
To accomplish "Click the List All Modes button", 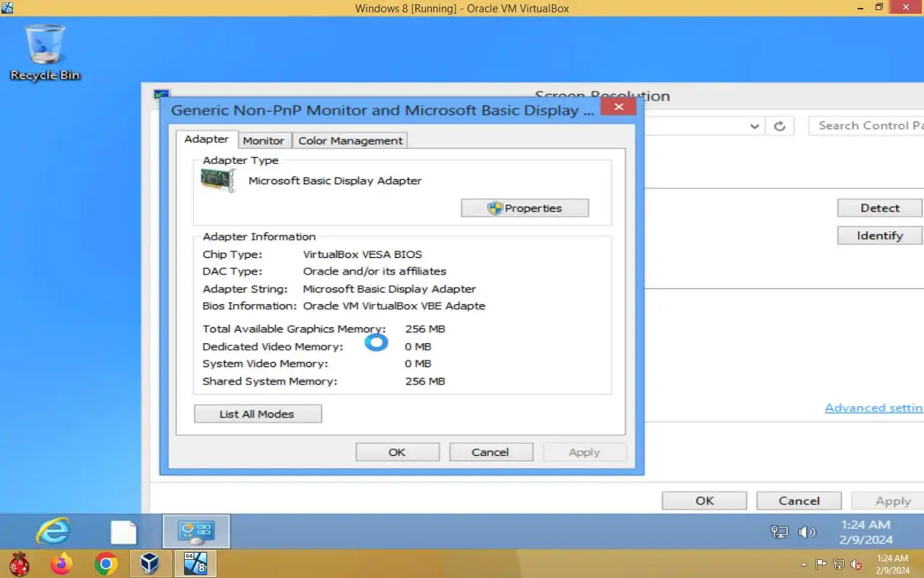I will click(258, 414).
